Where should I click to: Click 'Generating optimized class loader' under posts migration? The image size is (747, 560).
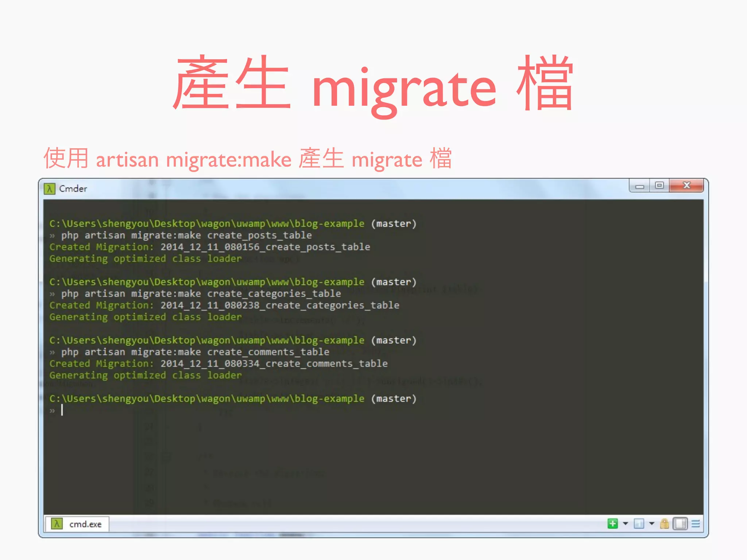146,258
